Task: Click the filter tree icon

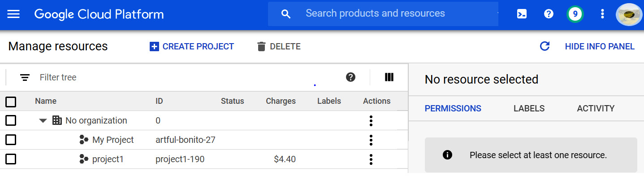Action: click(25, 78)
